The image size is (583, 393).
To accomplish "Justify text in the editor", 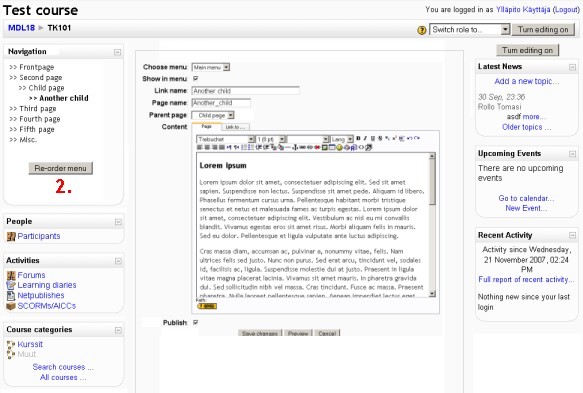I will [x=222, y=148].
